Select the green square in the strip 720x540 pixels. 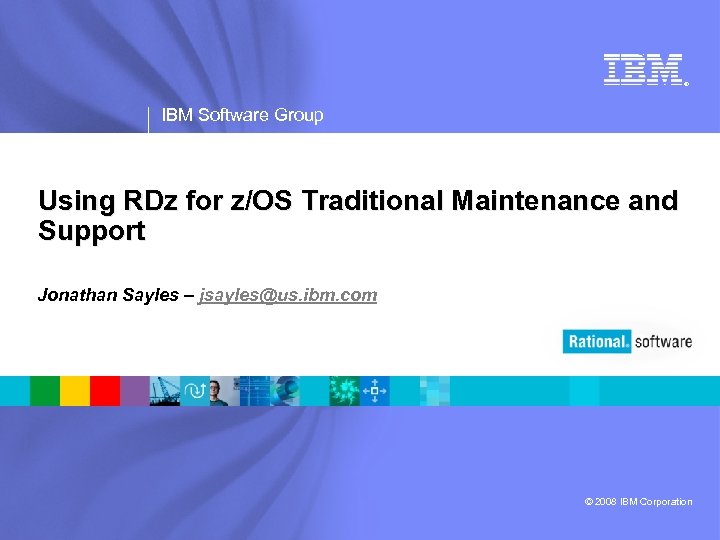(x=45, y=391)
